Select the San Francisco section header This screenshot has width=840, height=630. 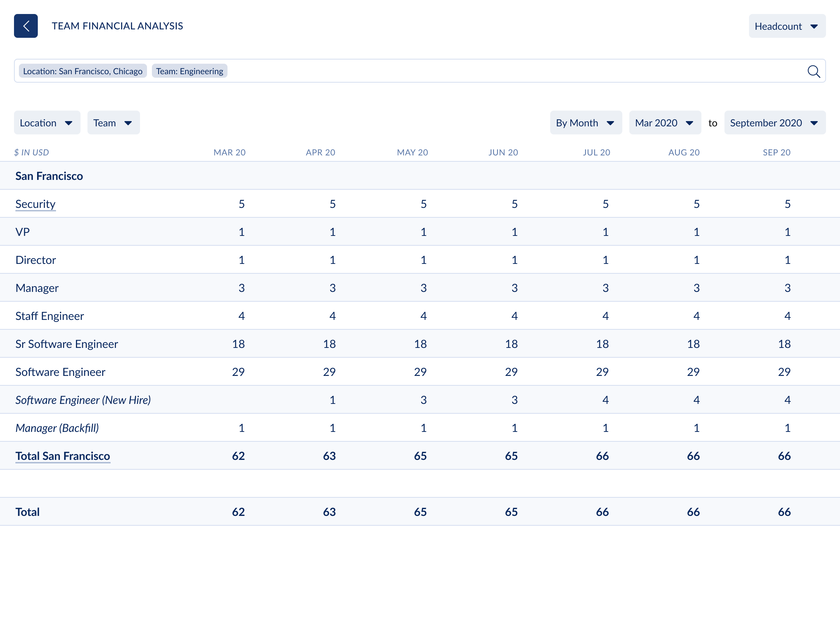49,176
